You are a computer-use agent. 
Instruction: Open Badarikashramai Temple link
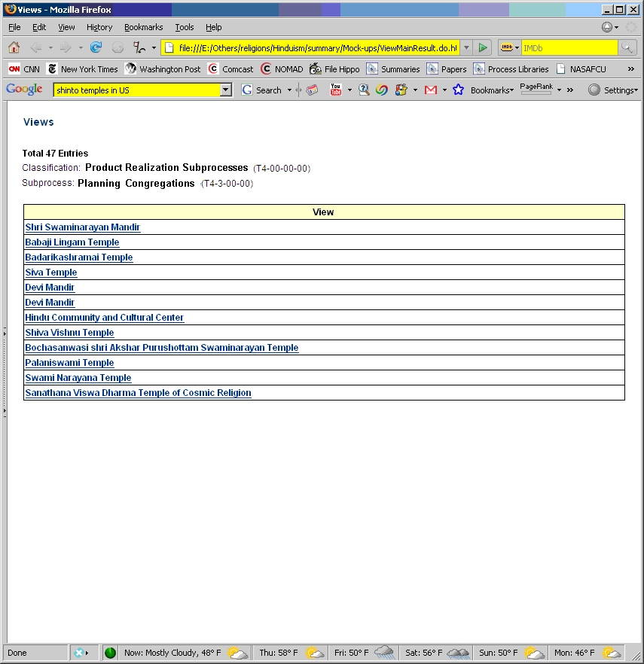pos(79,257)
